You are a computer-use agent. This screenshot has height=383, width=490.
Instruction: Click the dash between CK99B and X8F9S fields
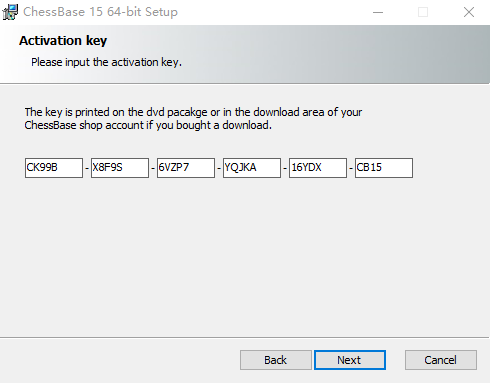click(x=87, y=168)
